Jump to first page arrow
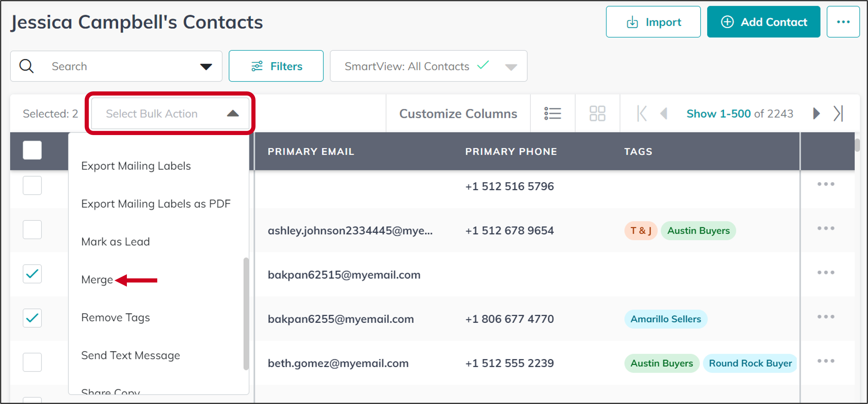The height and width of the screenshot is (404, 868). point(642,114)
